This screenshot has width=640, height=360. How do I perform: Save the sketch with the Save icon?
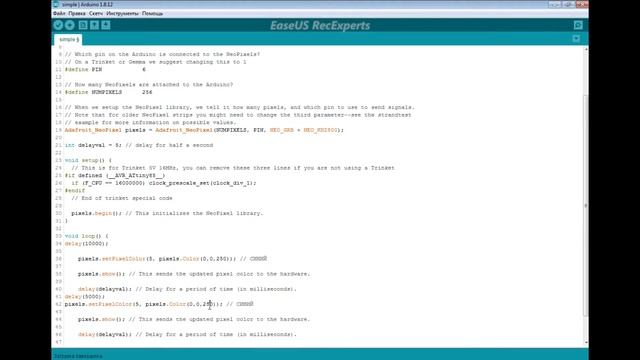[106, 25]
